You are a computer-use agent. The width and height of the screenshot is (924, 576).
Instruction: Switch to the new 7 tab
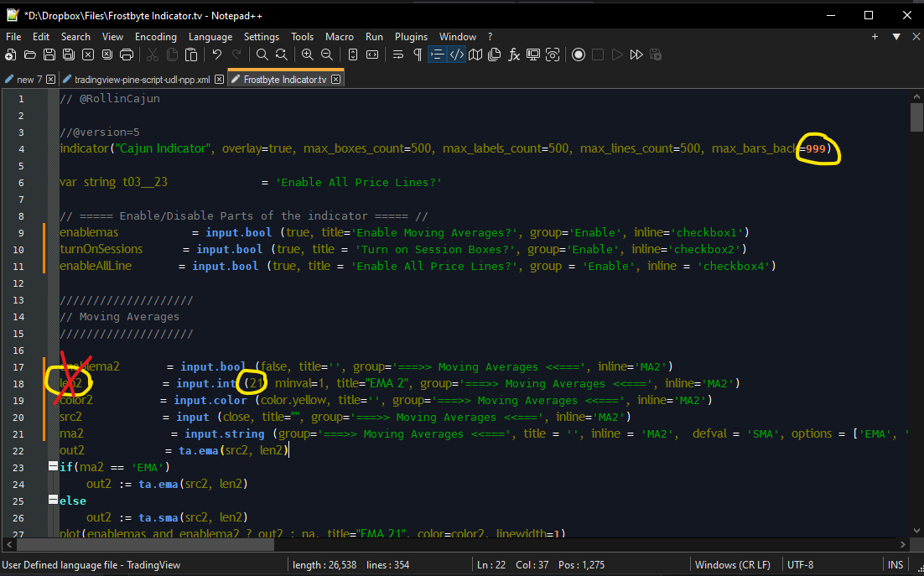(29, 79)
